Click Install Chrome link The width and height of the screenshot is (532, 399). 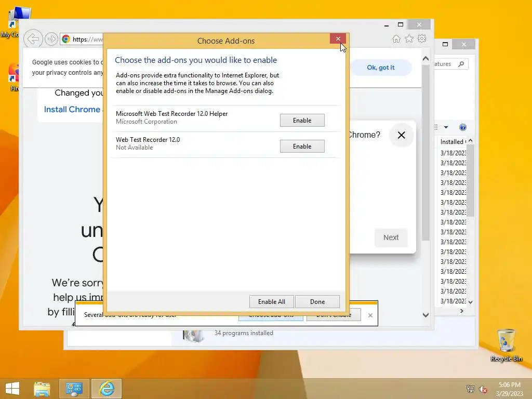coord(72,109)
